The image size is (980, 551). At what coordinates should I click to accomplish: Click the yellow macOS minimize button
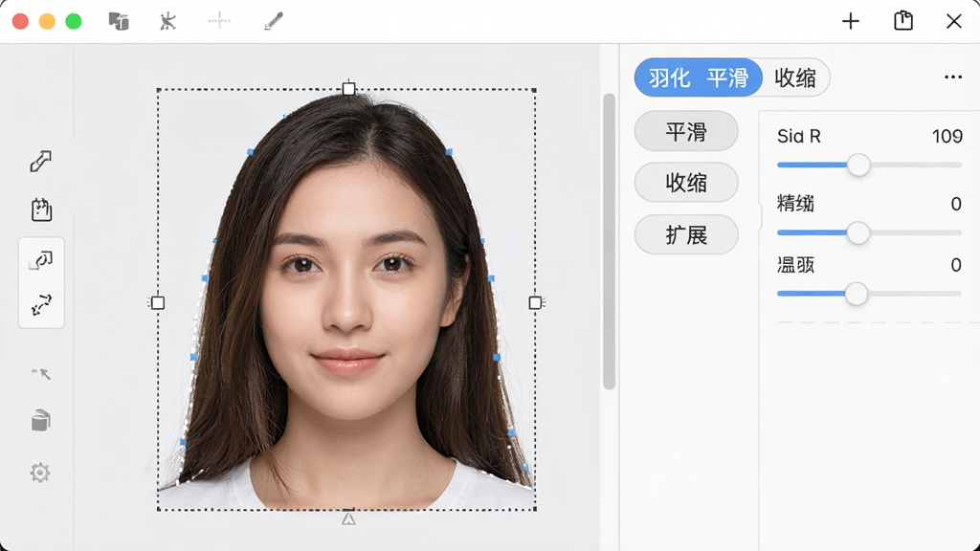click(47, 21)
